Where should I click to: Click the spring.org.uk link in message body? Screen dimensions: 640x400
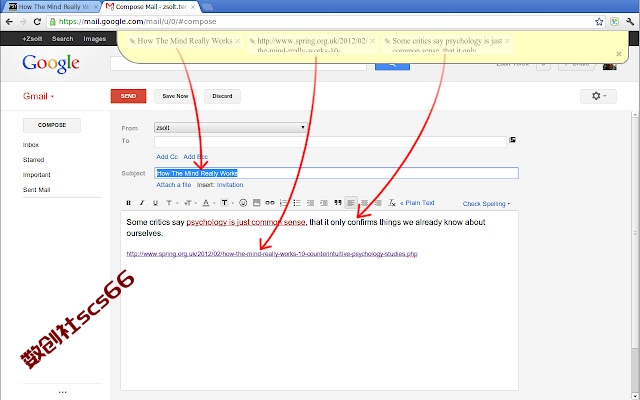tap(272, 254)
